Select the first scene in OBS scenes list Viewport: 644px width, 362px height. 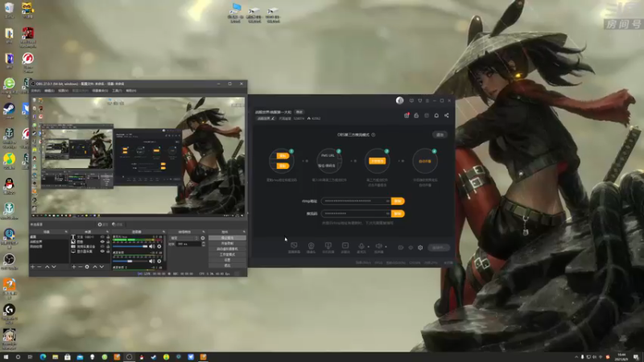pyautogui.click(x=49, y=237)
